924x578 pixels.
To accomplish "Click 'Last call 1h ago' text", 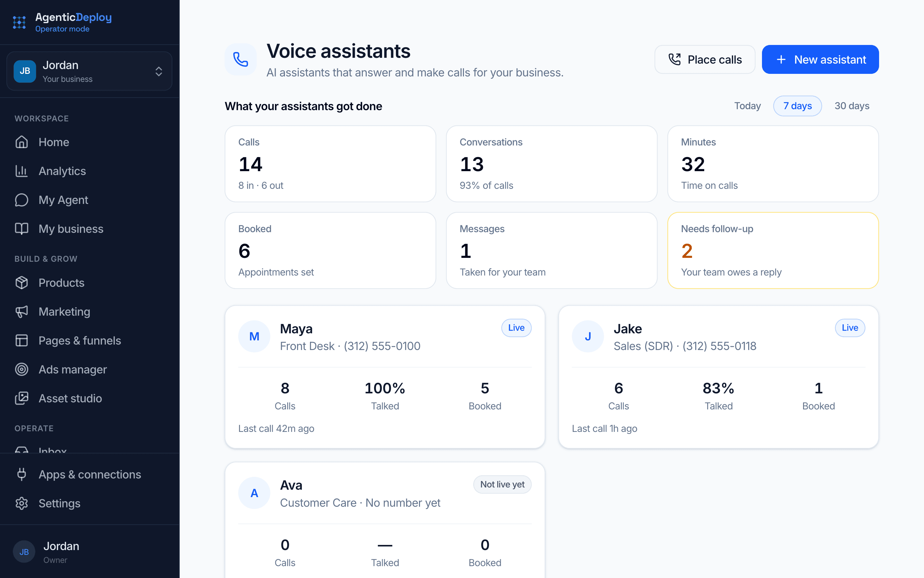I will [604, 429].
